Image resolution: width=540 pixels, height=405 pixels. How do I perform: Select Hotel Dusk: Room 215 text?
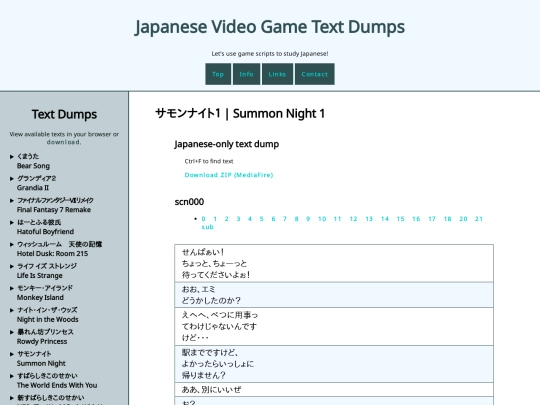(52, 253)
